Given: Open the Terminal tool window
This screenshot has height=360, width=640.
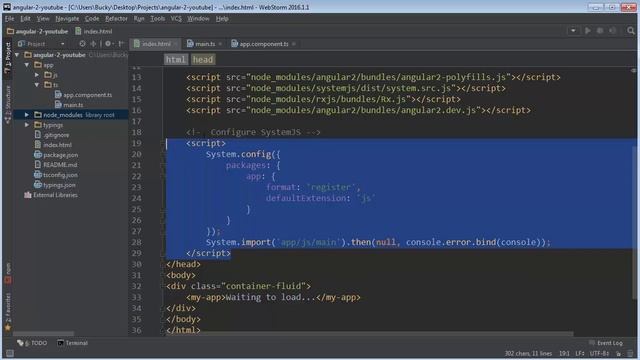Looking at the screenshot, I should pos(73,343).
